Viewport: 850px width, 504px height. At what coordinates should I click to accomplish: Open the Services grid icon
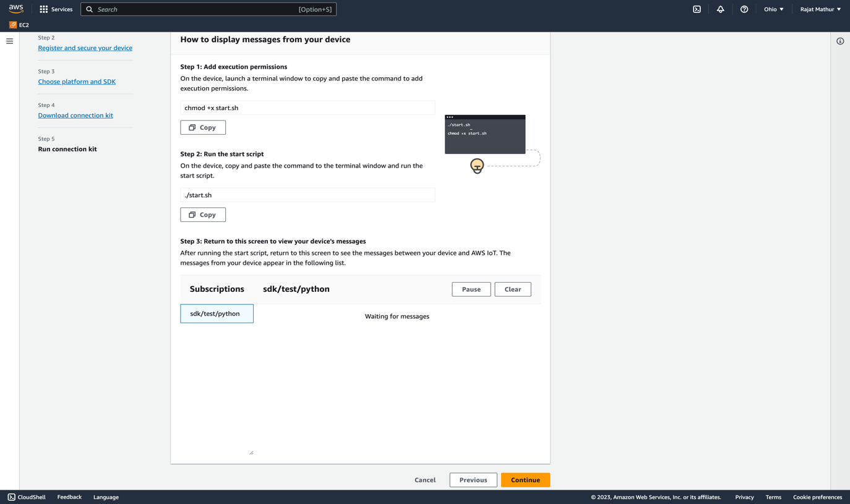[x=43, y=9]
